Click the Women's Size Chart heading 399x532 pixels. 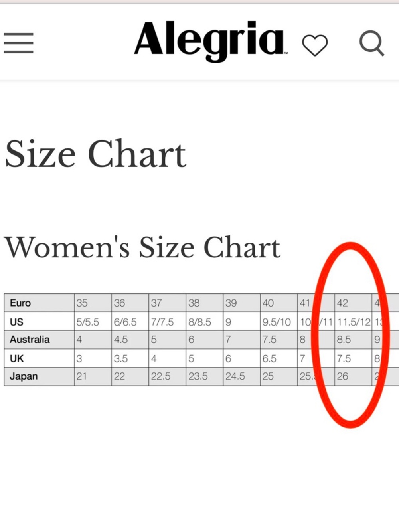[142, 247]
